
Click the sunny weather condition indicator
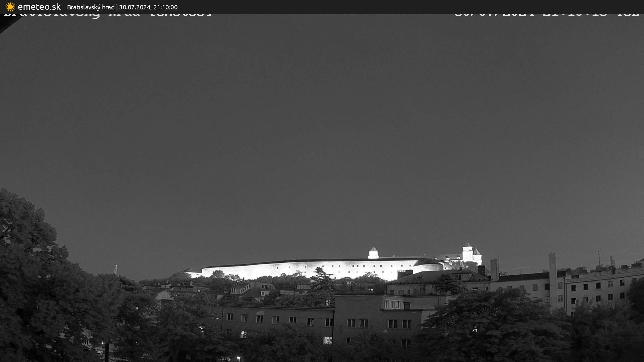point(10,7)
